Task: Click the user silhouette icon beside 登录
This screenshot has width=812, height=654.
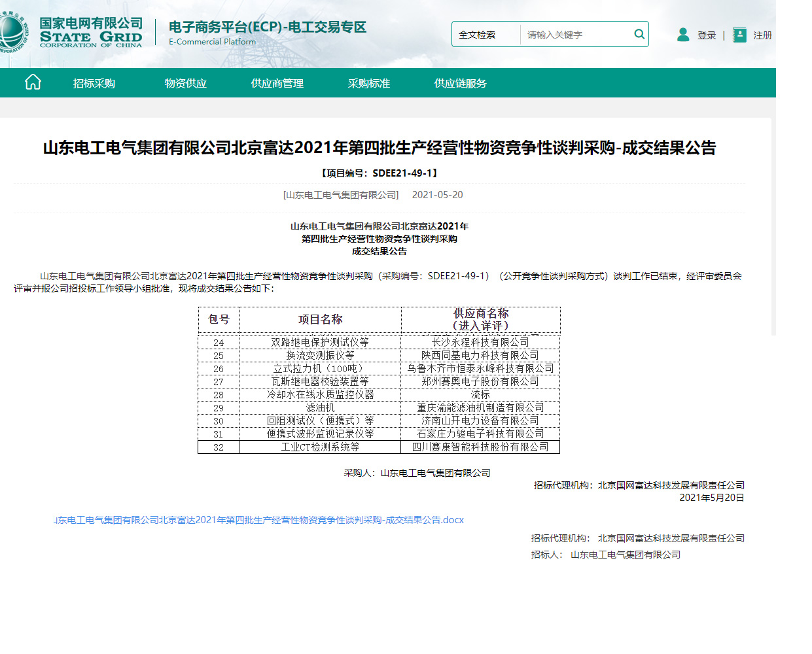Action: (x=683, y=35)
